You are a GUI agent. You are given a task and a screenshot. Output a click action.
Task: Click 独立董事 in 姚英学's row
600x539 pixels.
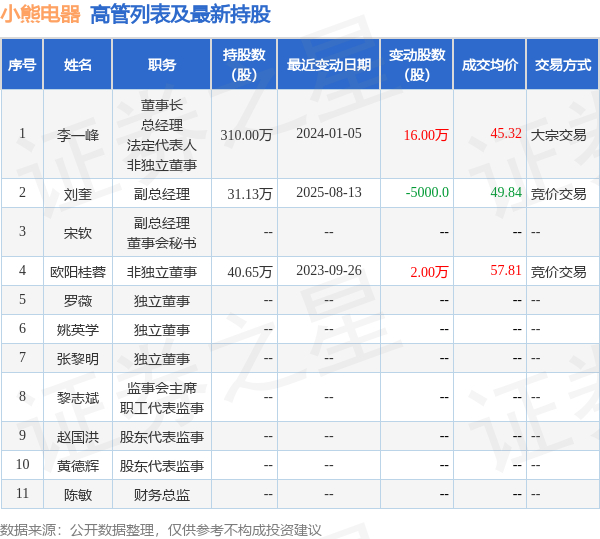tap(162, 330)
